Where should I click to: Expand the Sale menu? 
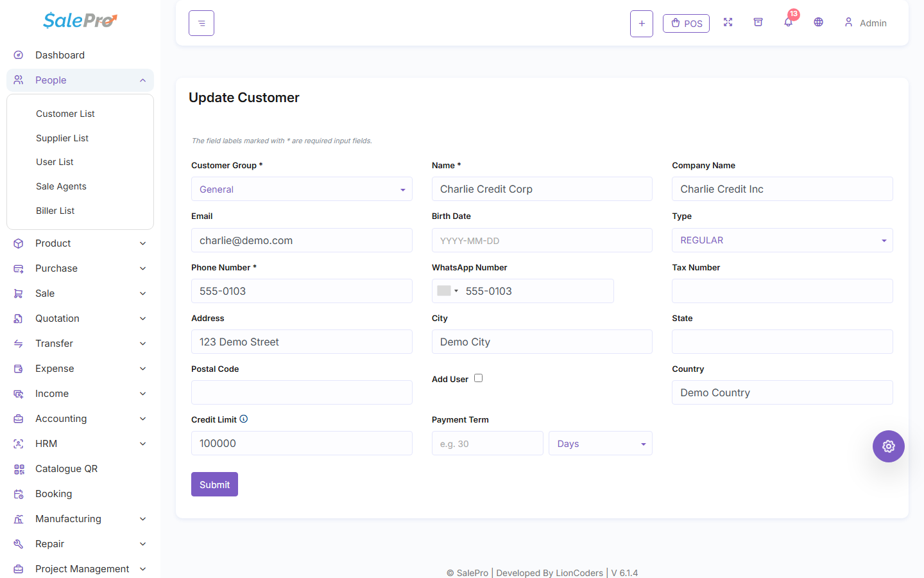[x=80, y=293]
